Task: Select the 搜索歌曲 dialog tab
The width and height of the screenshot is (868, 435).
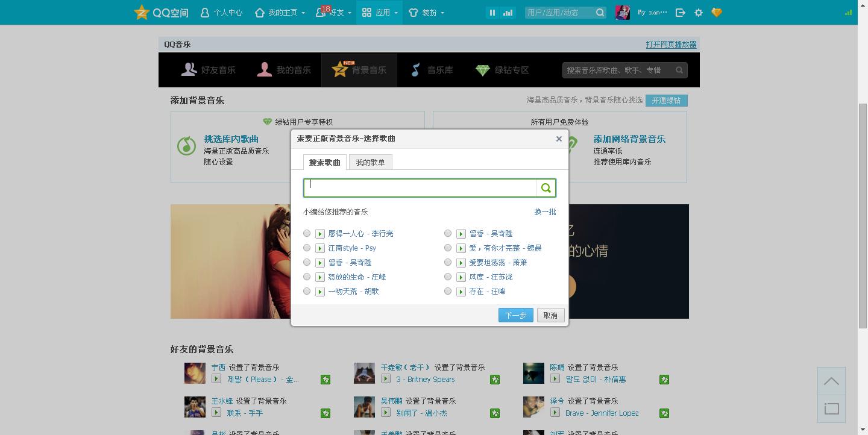Action: click(325, 162)
